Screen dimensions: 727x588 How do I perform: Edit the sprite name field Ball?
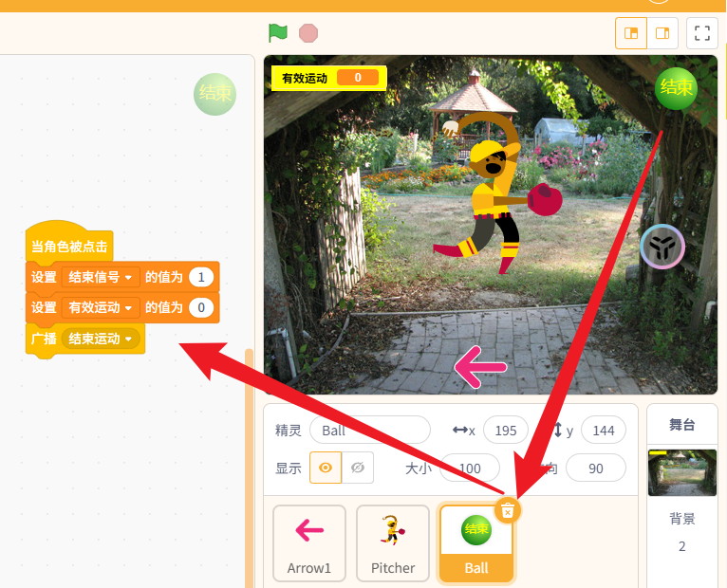click(x=369, y=431)
